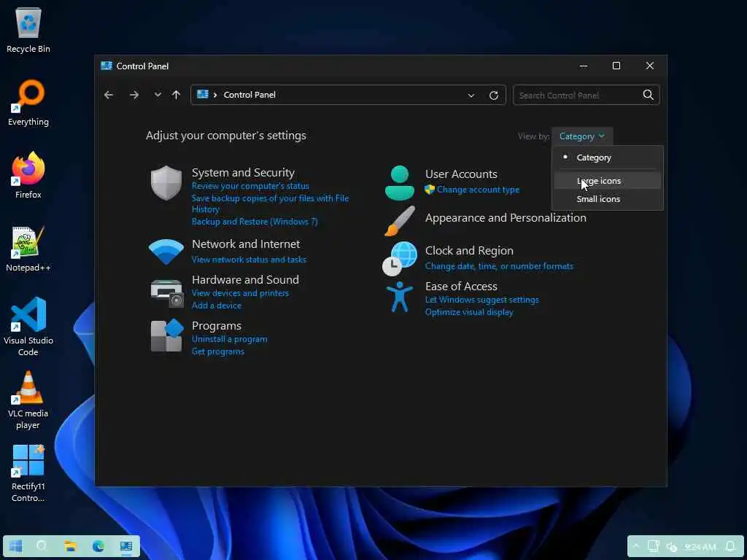Open the Ease of Access heading
Image resolution: width=747 pixels, height=560 pixels.
(461, 286)
